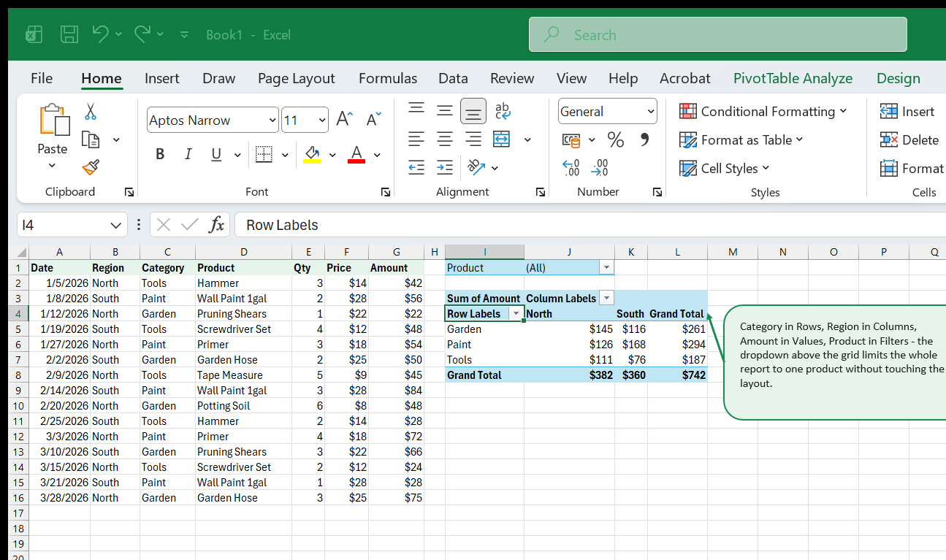Click the Excel app icon in title bar
This screenshot has width=946, height=560.
(34, 34)
